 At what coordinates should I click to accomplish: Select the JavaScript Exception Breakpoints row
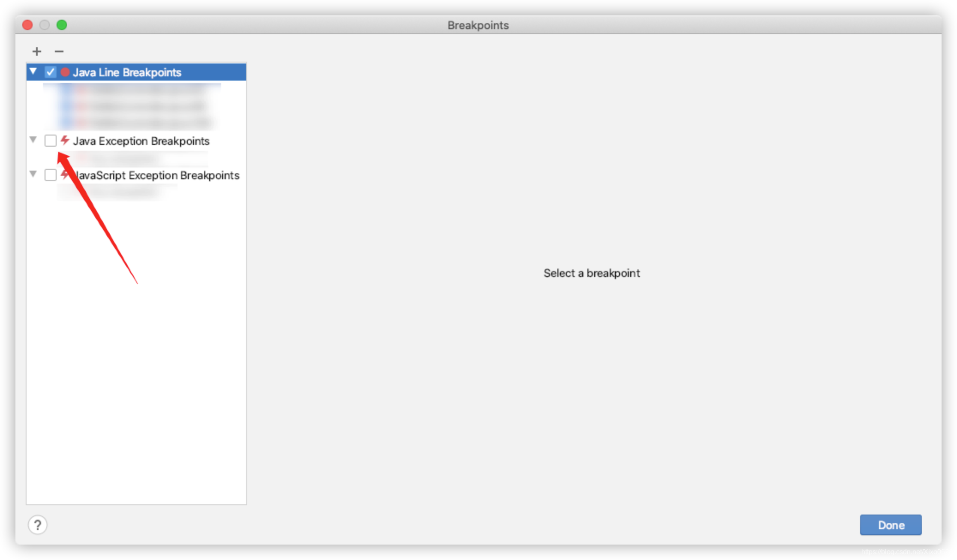pos(136,175)
